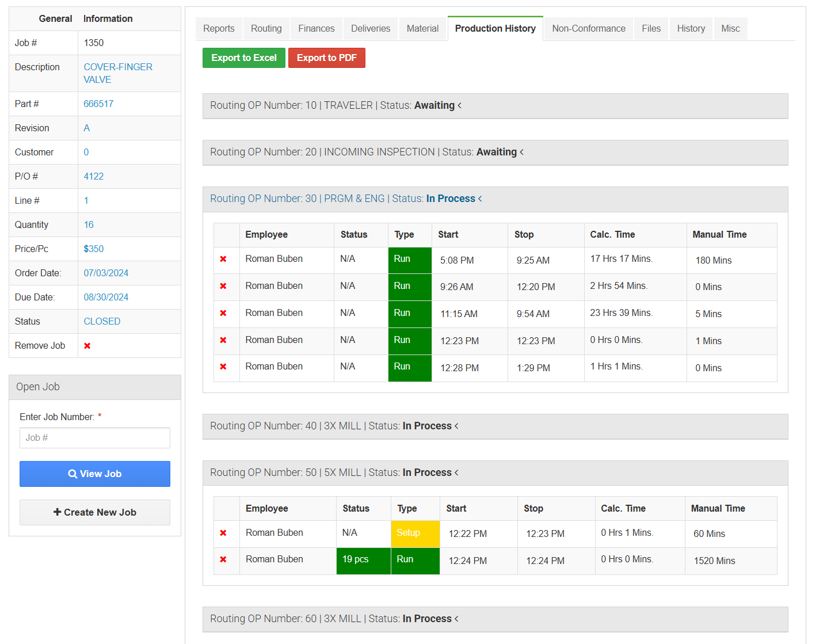The image size is (831, 644).
Task: Click Export to PDF button
Action: coord(326,58)
